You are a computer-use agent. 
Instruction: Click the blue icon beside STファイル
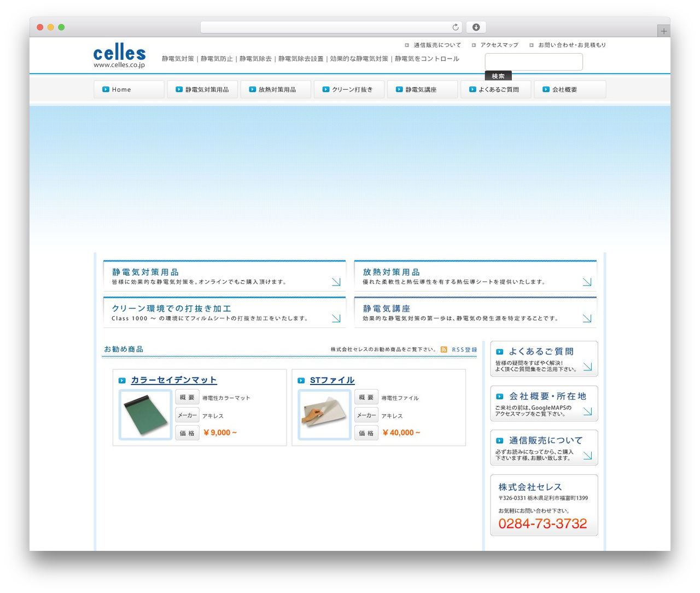tap(301, 381)
